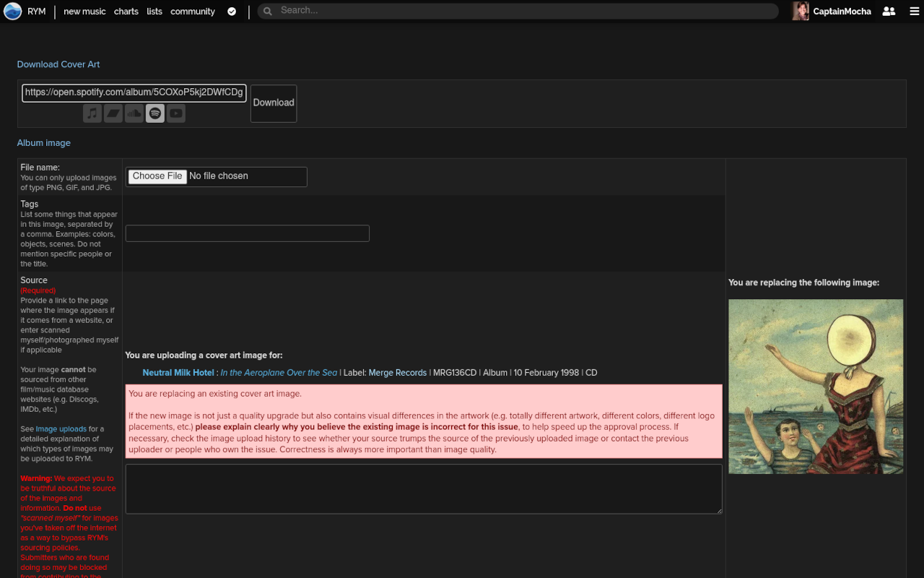Select the Bandcamp source icon
The width and height of the screenshot is (924, 578).
tap(113, 113)
